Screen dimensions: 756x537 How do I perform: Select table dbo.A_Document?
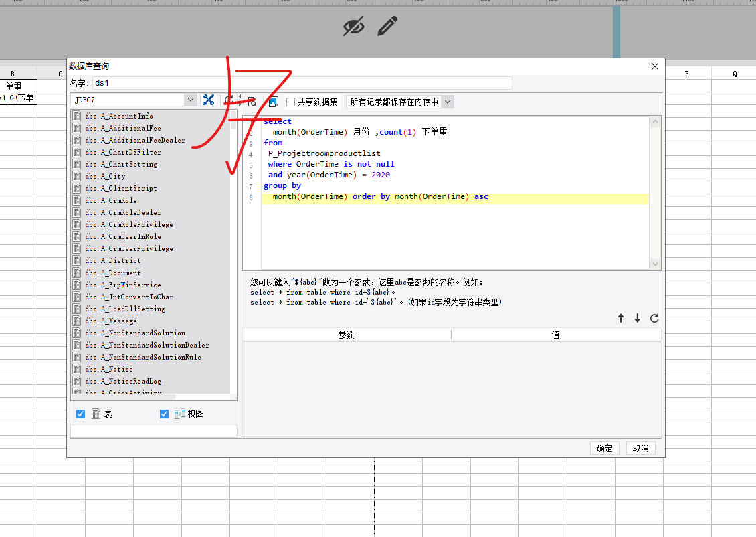(x=113, y=273)
